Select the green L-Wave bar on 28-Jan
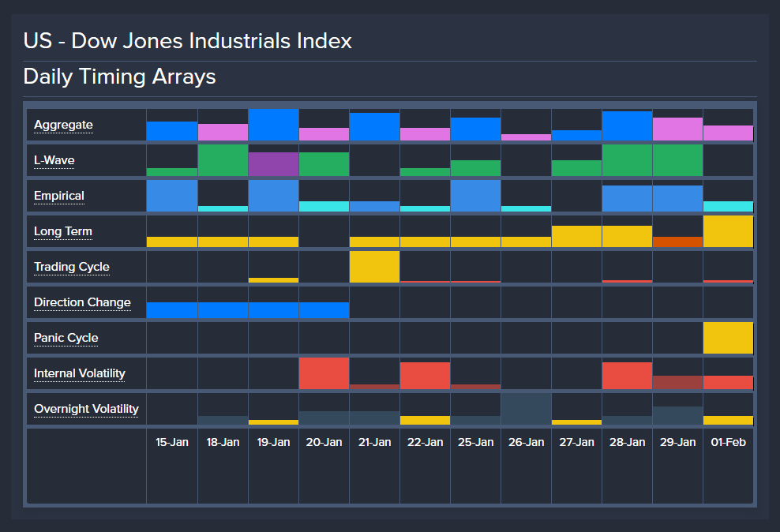Viewport: 780px width, 532px height. (x=628, y=160)
